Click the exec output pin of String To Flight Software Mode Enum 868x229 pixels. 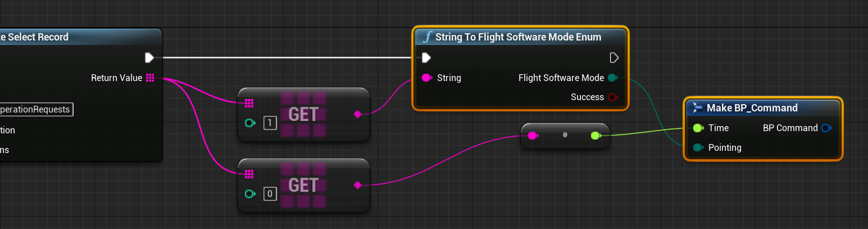pos(613,57)
